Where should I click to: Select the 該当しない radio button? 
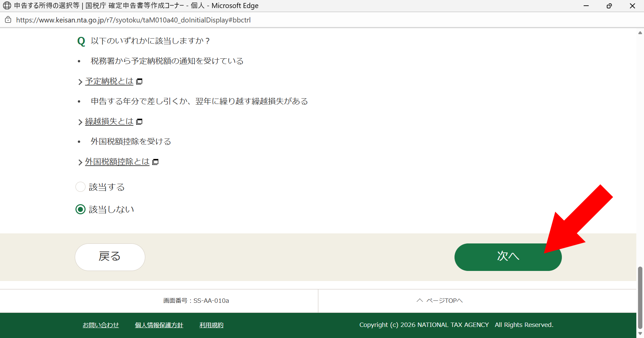[x=80, y=209]
